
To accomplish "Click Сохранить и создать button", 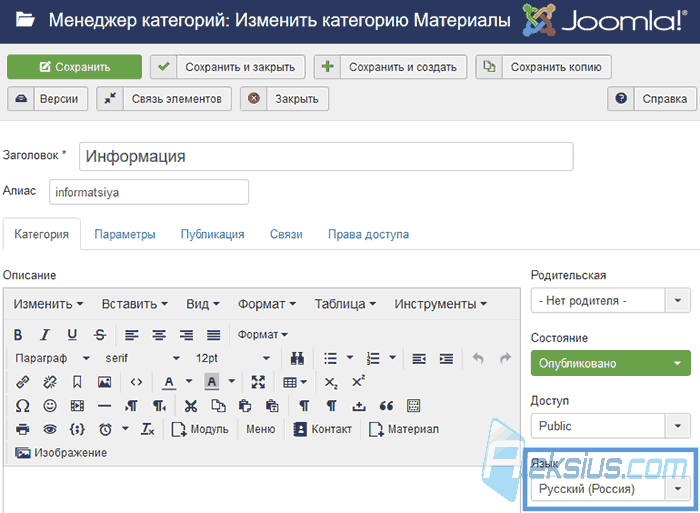I will coord(390,67).
